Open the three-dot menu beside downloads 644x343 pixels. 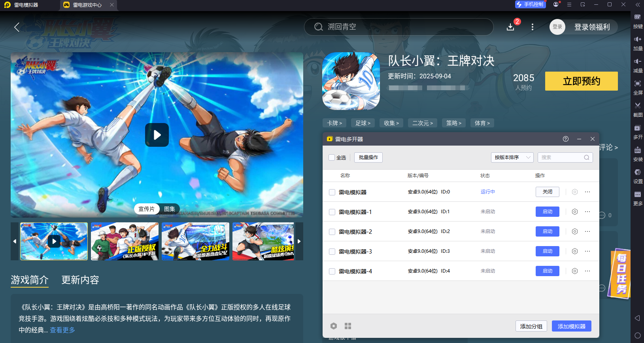tap(533, 27)
